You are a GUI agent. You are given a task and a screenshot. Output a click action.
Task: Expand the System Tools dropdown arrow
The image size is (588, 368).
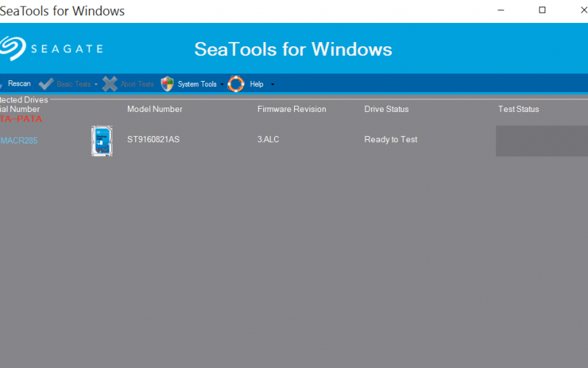click(222, 85)
